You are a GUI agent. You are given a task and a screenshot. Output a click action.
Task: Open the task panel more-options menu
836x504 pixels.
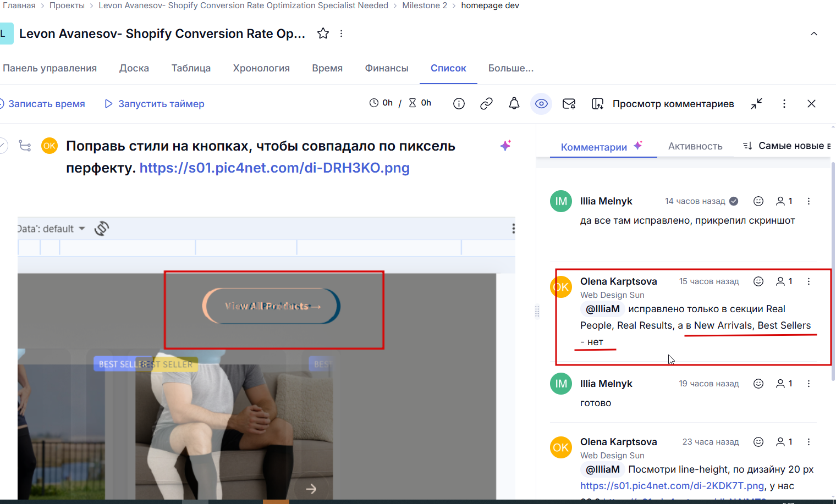(x=784, y=103)
